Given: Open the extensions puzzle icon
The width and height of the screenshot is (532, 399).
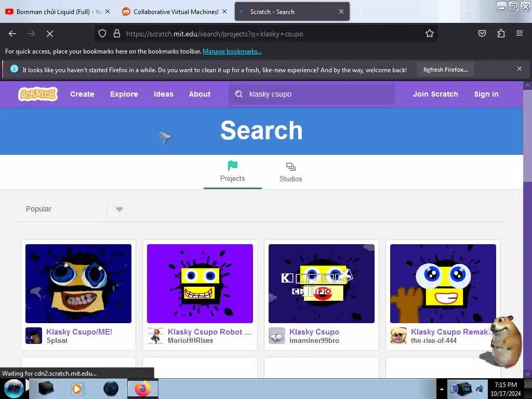Looking at the screenshot, I should [501, 33].
